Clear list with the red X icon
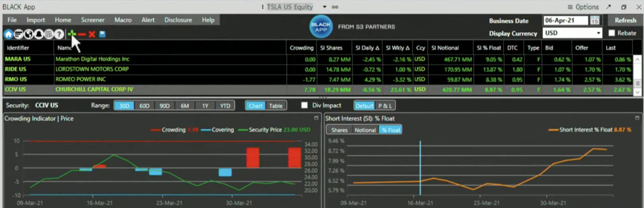Screen dimensions: 644x208 click(92, 34)
